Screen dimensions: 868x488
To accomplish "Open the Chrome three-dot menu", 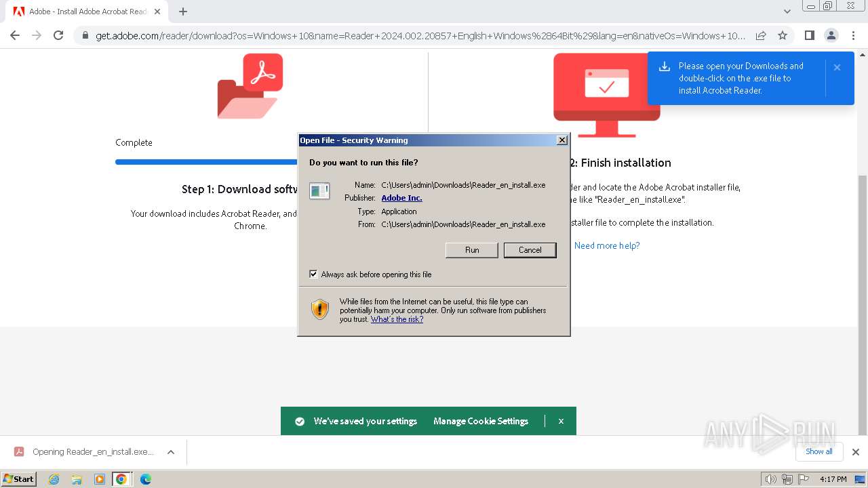I will tap(853, 35).
